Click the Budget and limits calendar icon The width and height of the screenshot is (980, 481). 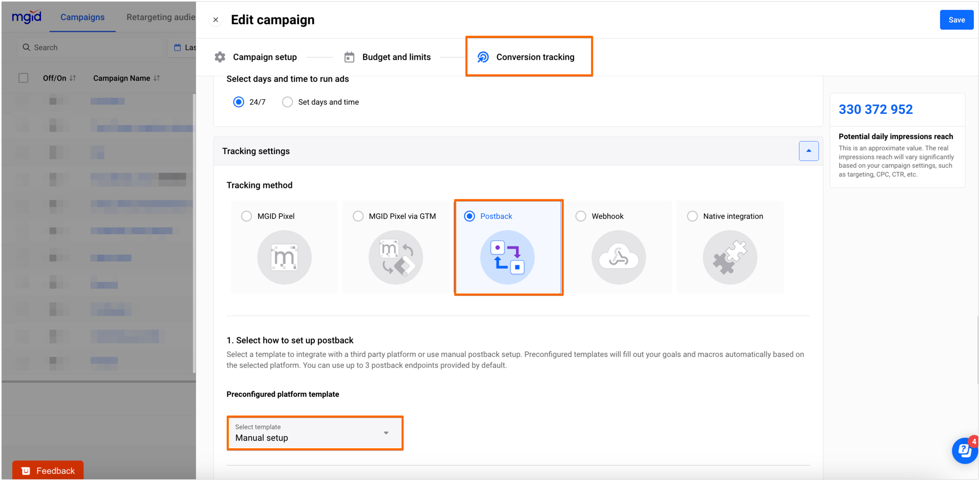349,56
